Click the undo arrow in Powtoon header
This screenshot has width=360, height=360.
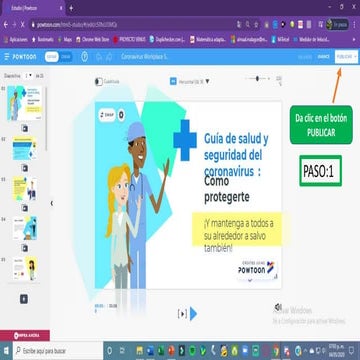[x=99, y=57]
